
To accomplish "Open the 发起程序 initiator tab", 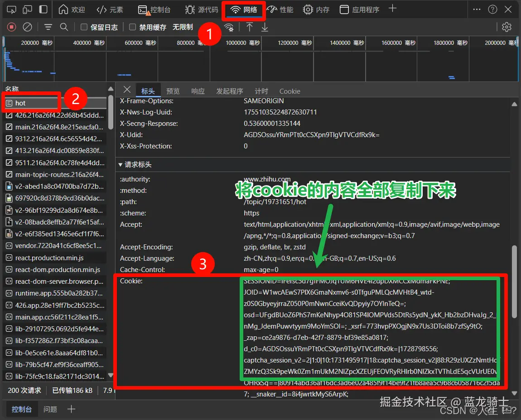I will (x=230, y=91).
